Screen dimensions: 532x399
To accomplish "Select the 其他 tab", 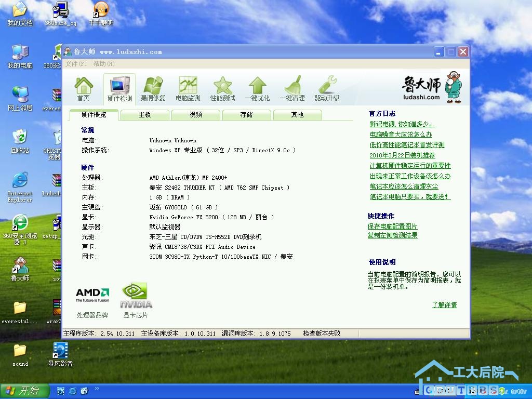I will click(x=297, y=115).
